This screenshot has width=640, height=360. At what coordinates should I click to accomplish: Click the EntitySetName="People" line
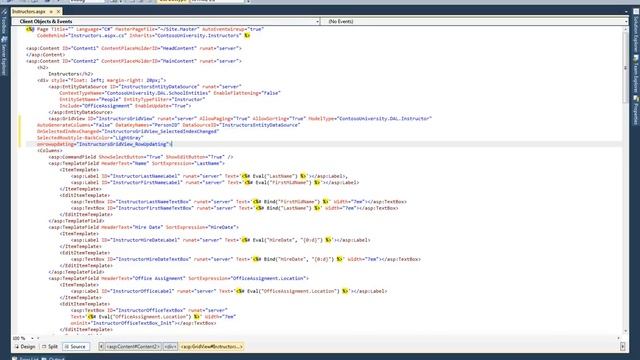click(x=132, y=99)
